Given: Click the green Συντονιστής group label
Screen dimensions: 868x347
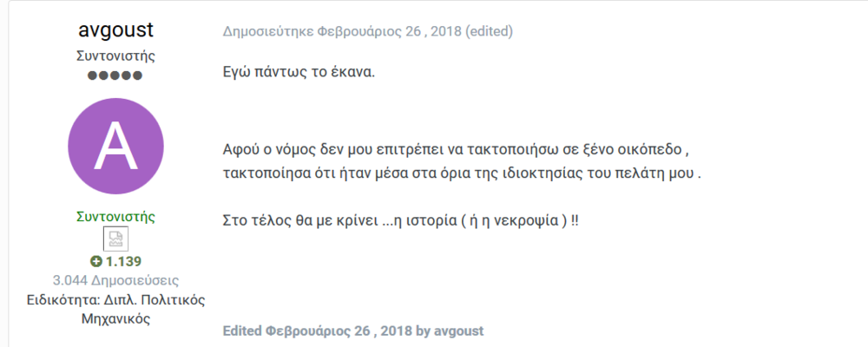Looking at the screenshot, I should click(x=116, y=216).
